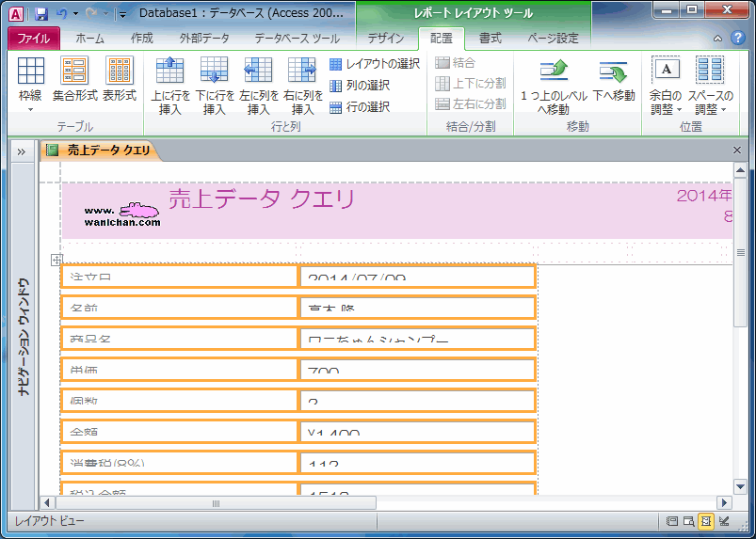
Task: Collapse the ribbon with the caret icon
Action: 718,39
